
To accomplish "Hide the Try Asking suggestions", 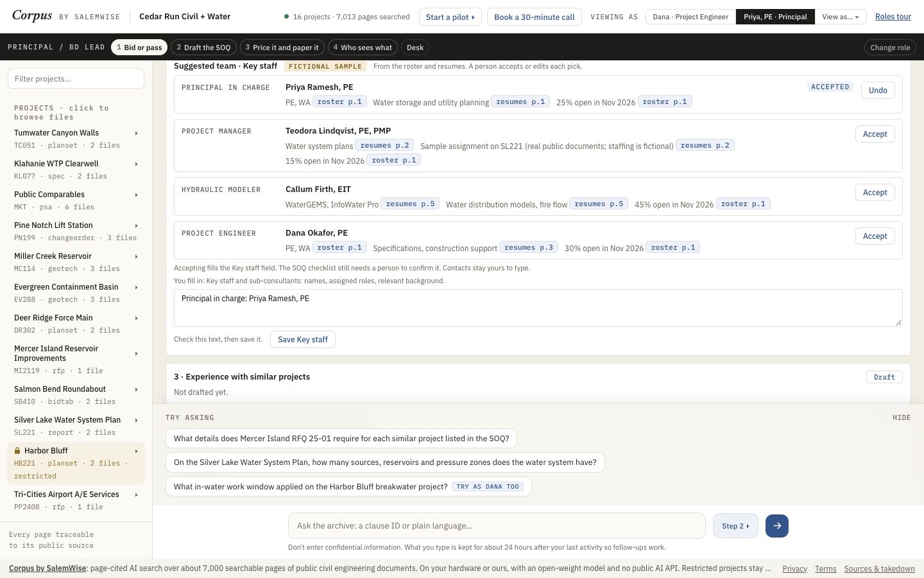I will click(x=902, y=417).
